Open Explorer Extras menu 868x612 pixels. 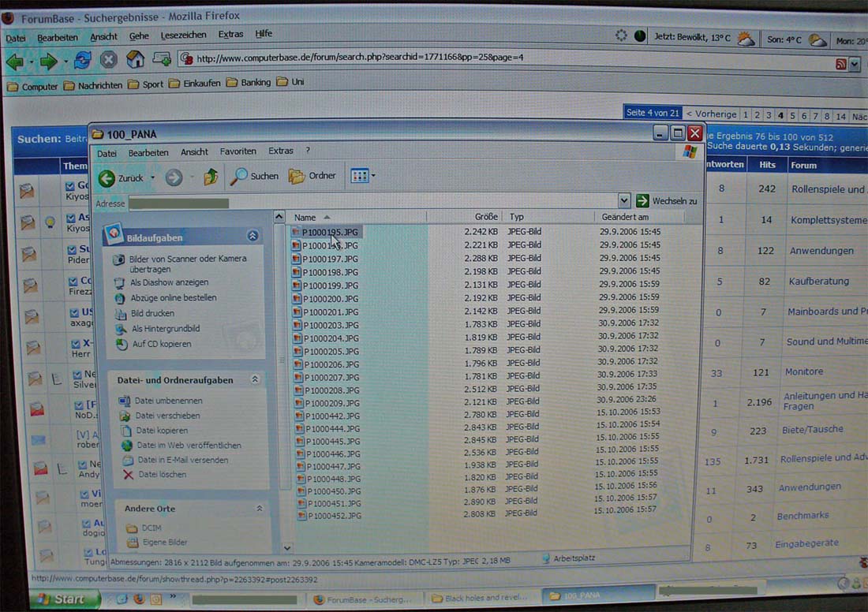[281, 151]
